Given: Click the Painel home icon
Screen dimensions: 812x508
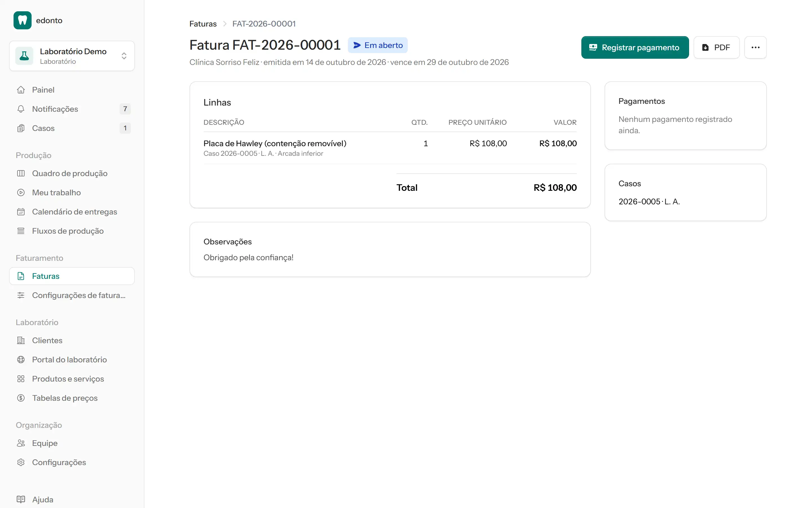Looking at the screenshot, I should 21,90.
